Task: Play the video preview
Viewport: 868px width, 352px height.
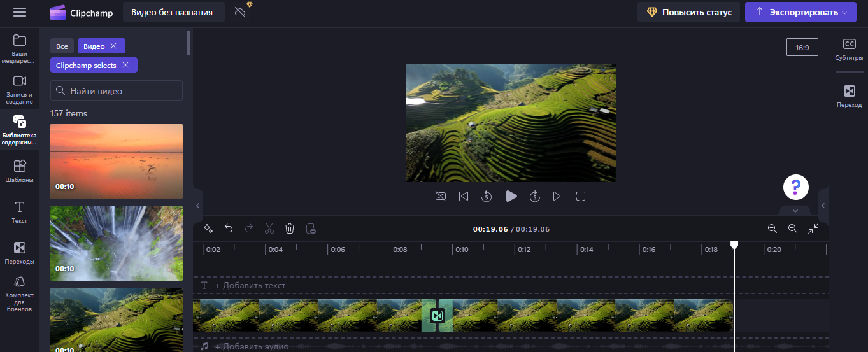Action: click(511, 196)
